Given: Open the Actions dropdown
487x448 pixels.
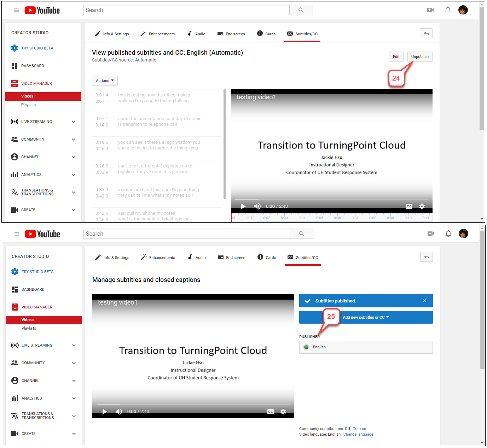Looking at the screenshot, I should tap(105, 81).
